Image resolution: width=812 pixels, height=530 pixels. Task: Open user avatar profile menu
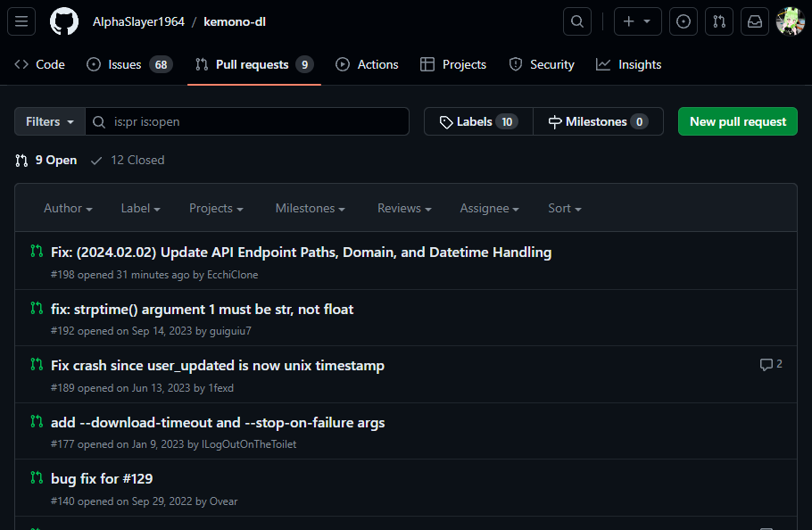[x=791, y=21]
